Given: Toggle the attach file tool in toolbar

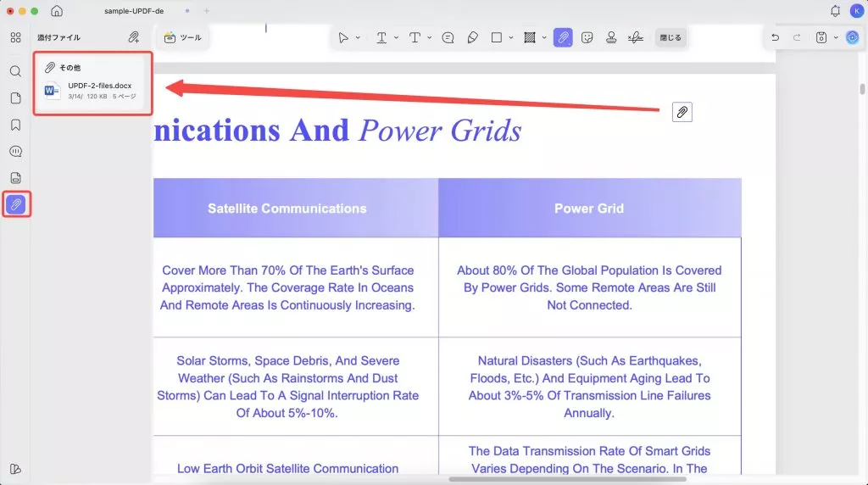Looking at the screenshot, I should [x=563, y=37].
